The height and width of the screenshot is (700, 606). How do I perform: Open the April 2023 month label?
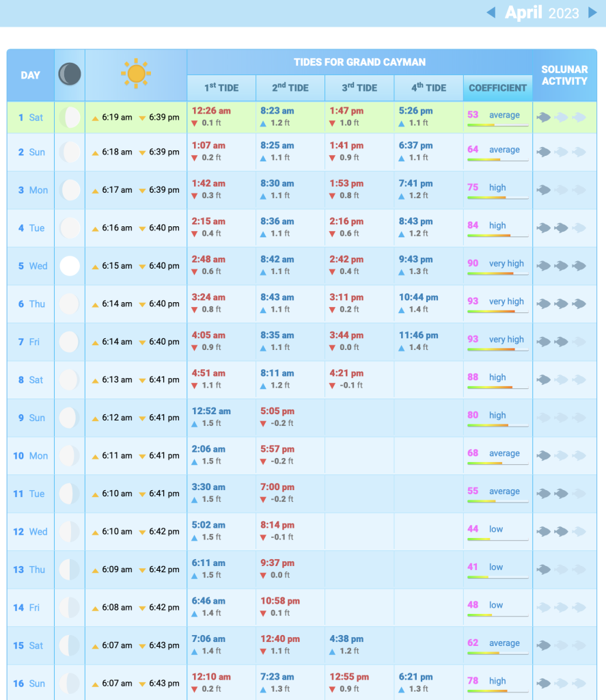(x=542, y=13)
